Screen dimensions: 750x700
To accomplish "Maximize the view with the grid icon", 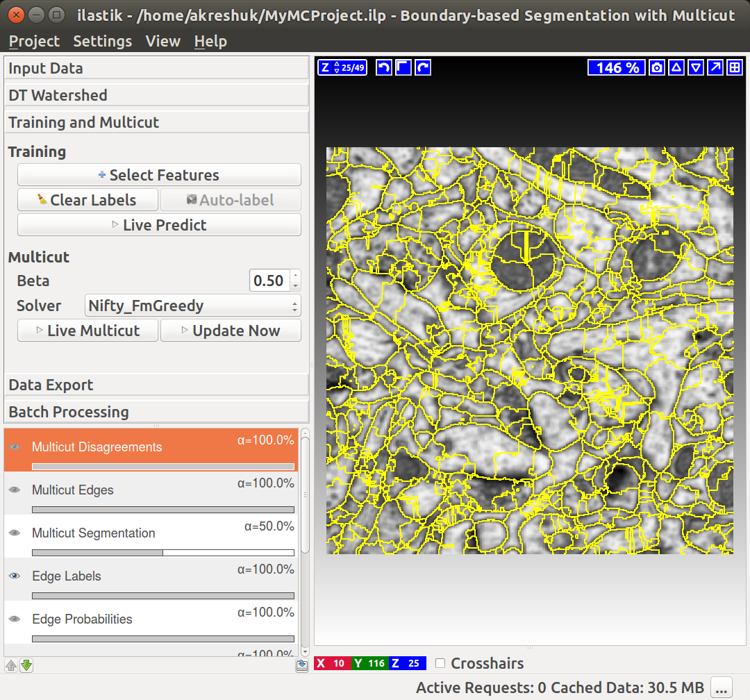I will (x=735, y=67).
